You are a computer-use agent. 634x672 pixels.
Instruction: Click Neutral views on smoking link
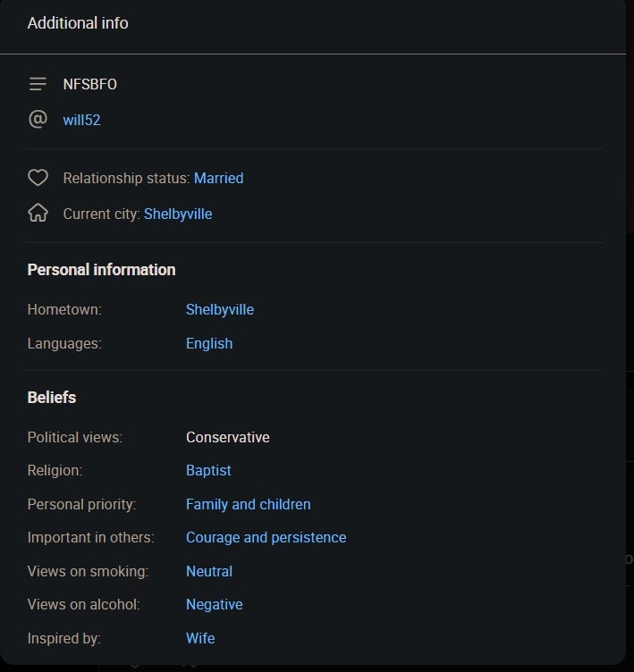click(209, 571)
